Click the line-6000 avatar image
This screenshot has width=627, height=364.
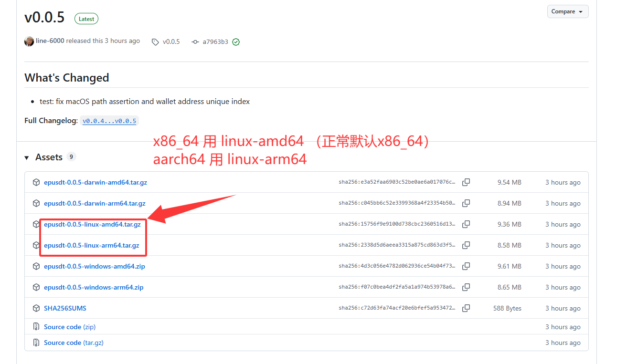(x=29, y=42)
